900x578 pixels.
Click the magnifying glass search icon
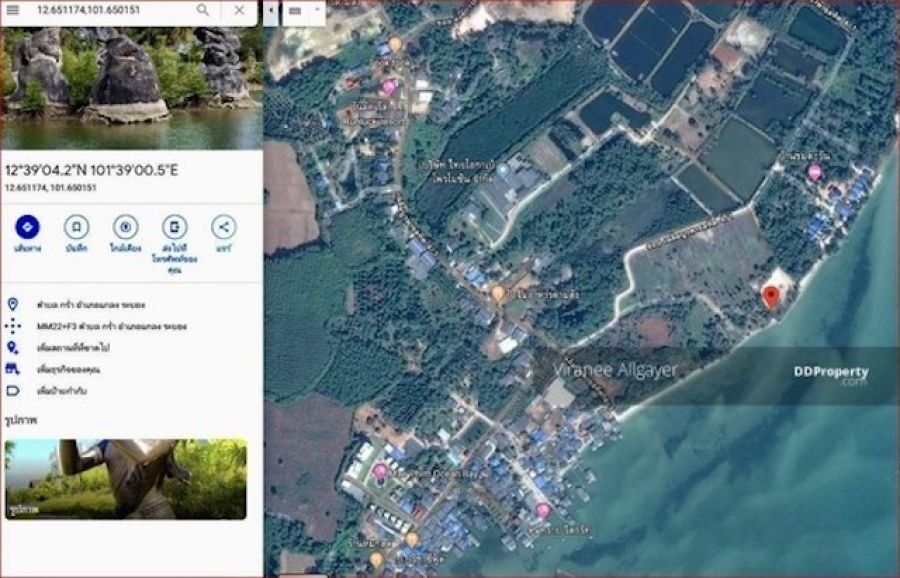pos(203,10)
